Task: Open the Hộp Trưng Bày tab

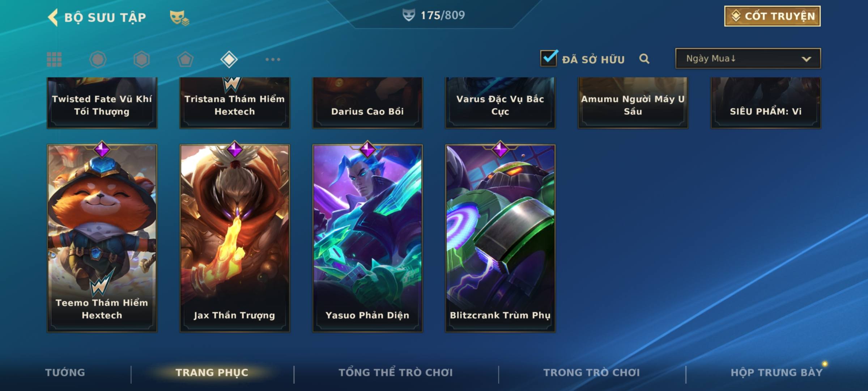Action: [x=776, y=373]
